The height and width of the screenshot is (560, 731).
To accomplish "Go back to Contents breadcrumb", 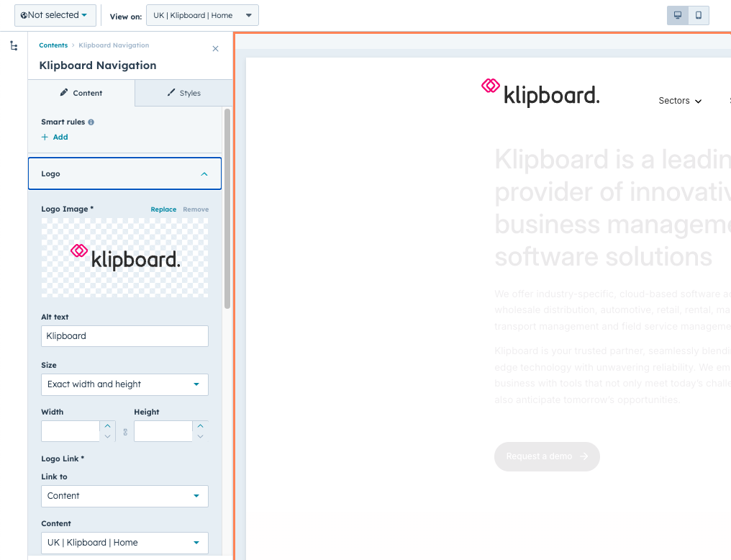I will coord(53,45).
